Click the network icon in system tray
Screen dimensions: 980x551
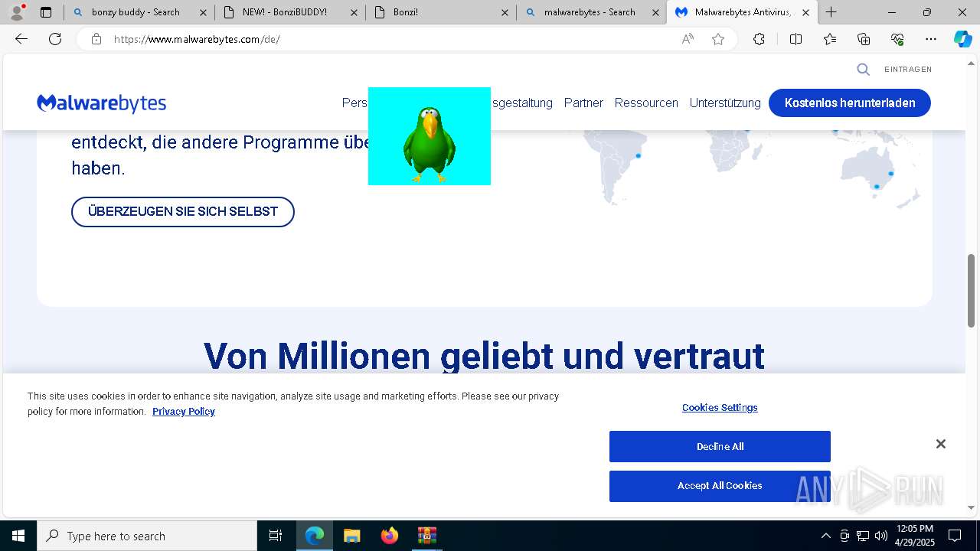tap(863, 536)
